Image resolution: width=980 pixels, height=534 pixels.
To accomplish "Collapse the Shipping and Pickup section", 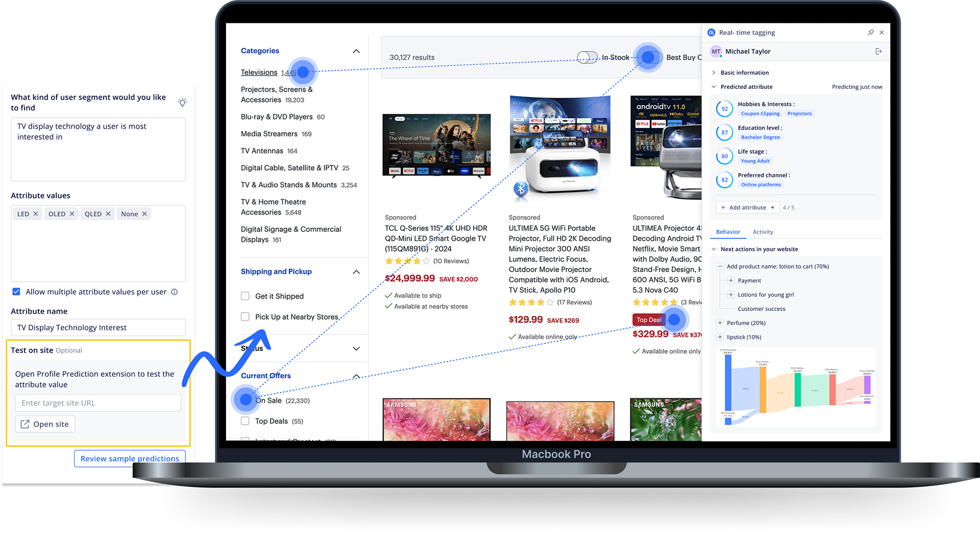I will pos(356,272).
